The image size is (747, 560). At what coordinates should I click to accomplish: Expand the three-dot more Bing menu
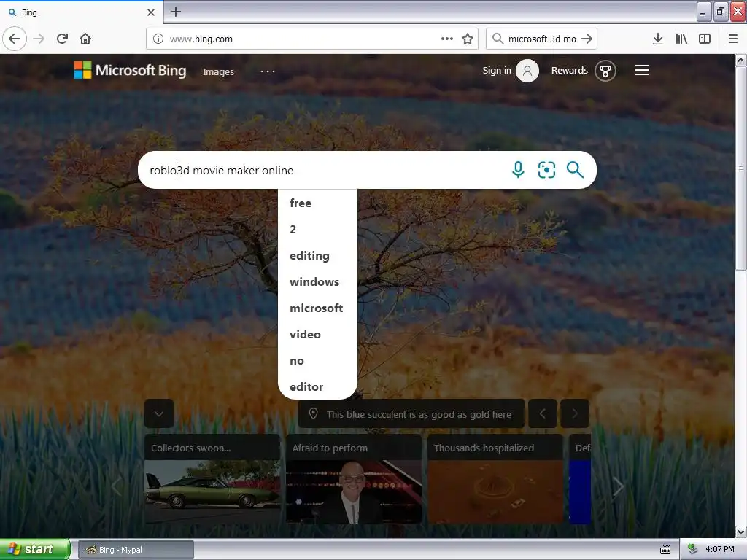(x=267, y=71)
